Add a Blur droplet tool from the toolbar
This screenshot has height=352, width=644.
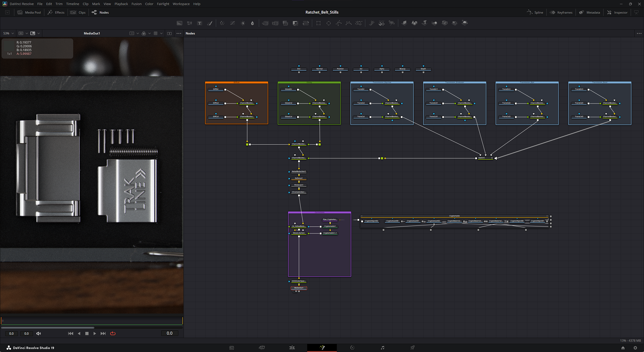pyautogui.click(x=253, y=23)
